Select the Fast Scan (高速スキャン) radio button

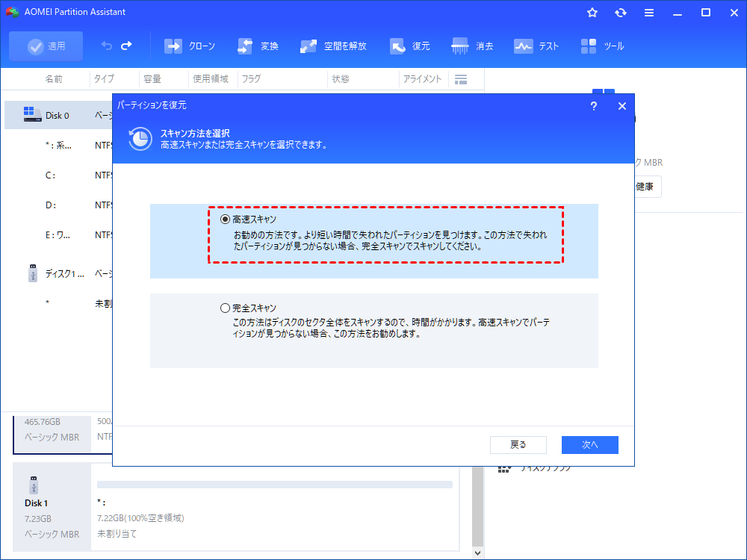[x=226, y=220]
